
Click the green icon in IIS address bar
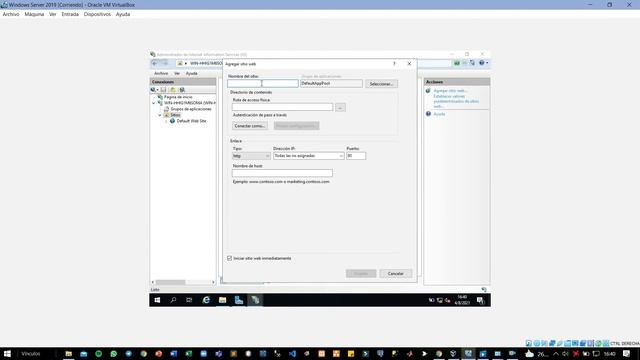coord(457,63)
